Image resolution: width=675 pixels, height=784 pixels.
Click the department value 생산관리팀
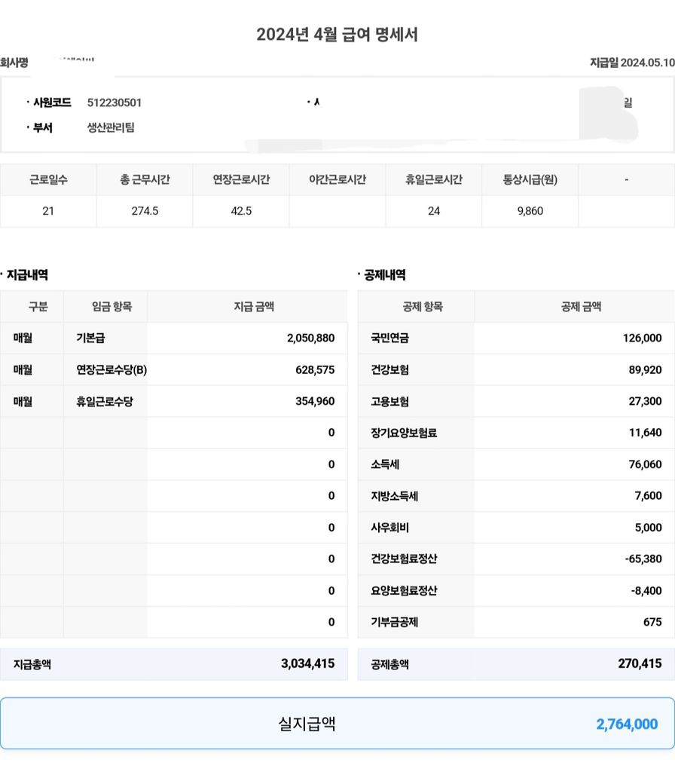point(111,127)
